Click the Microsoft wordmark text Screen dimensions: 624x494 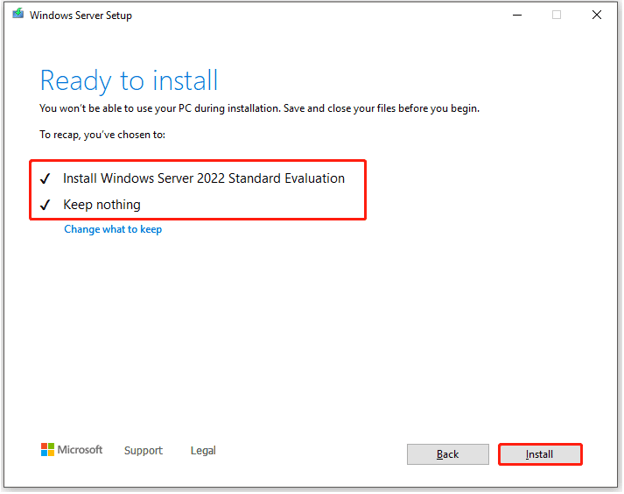80,450
